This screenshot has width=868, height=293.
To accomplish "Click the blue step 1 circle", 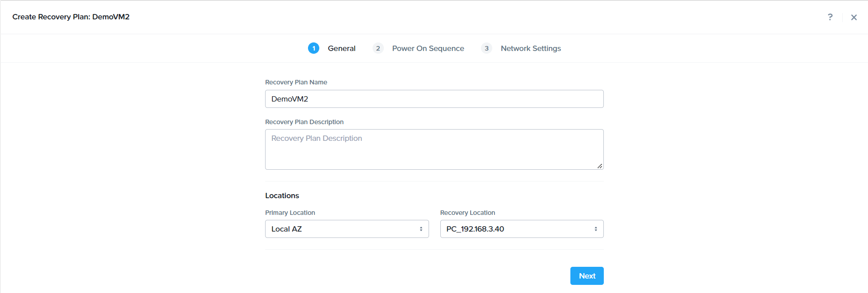I will [313, 48].
